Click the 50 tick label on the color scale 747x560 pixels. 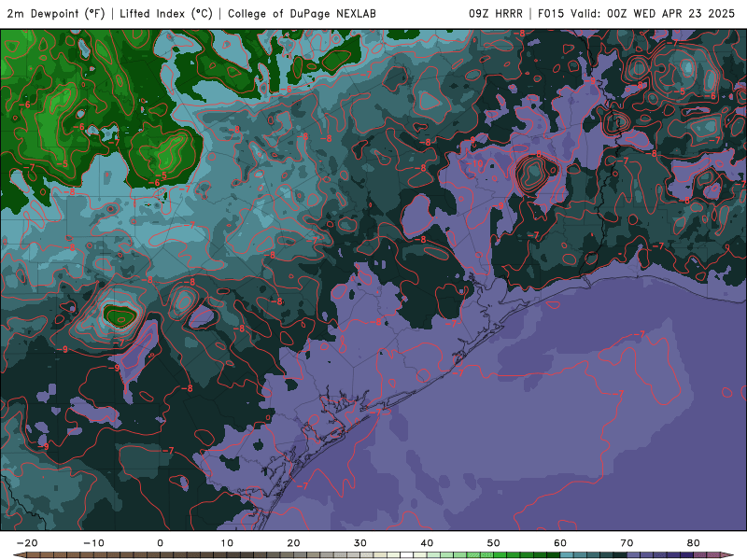(x=494, y=543)
